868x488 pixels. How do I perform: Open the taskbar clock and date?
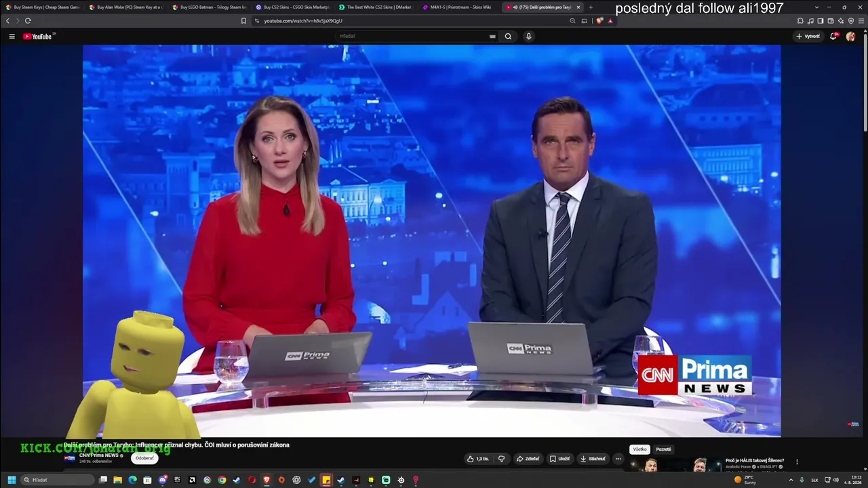pos(852,480)
